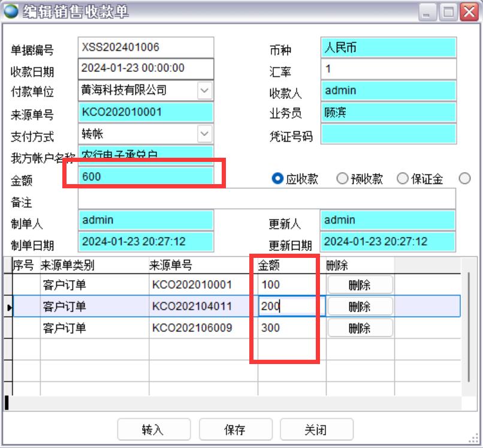Delete the row for order KCO202104011

click(x=360, y=306)
